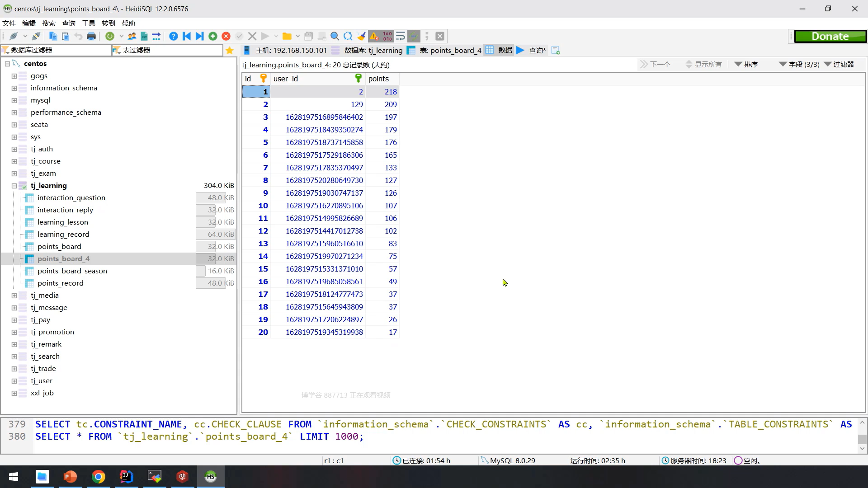Click the yellow favorites star icon

230,50
